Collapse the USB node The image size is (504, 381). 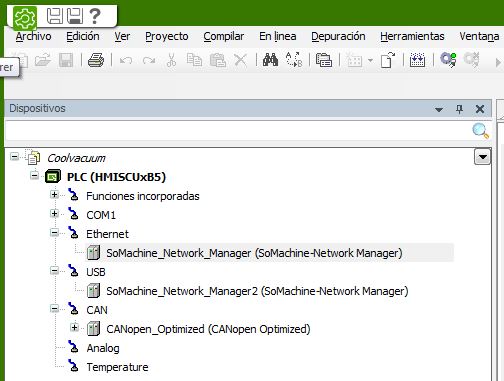(54, 270)
